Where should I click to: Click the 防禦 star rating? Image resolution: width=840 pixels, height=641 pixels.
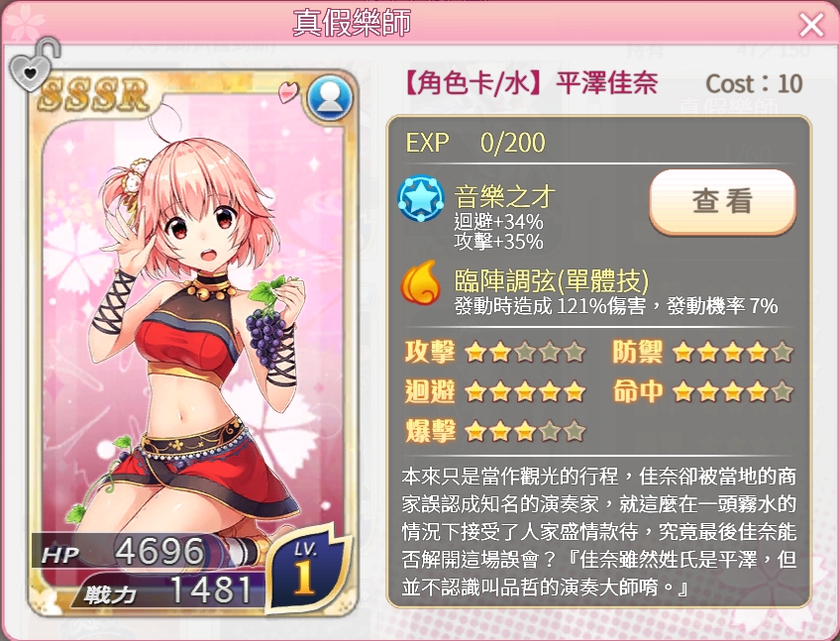tap(732, 353)
